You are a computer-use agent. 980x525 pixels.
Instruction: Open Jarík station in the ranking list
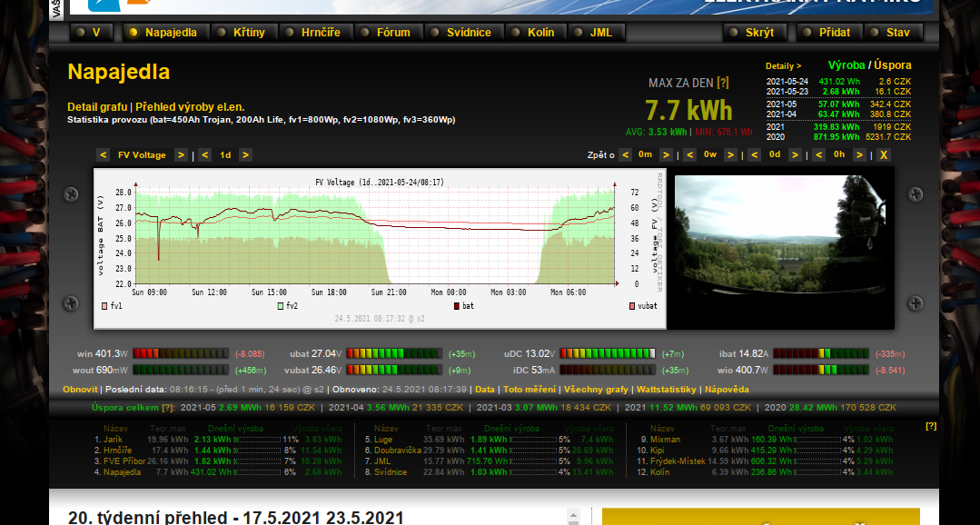click(113, 440)
